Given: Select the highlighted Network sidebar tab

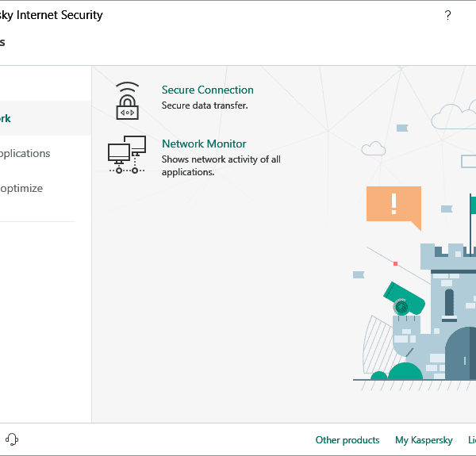Looking at the screenshot, I should 8,118.
